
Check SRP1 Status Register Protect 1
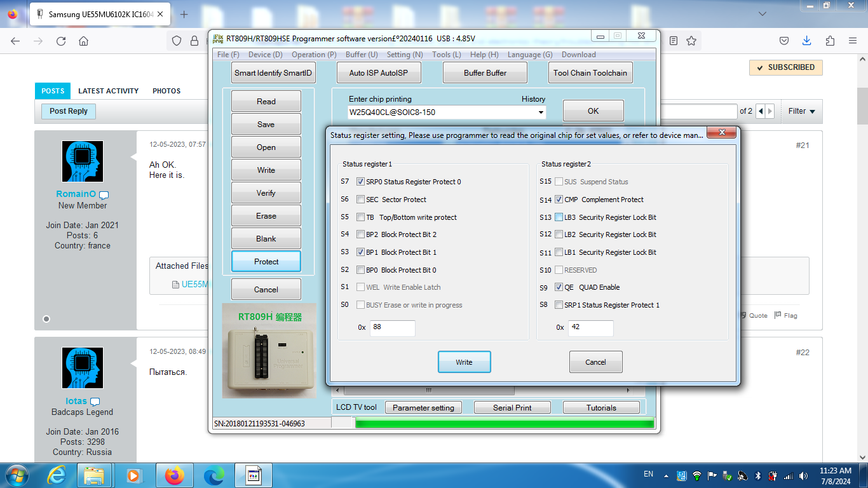click(x=559, y=305)
